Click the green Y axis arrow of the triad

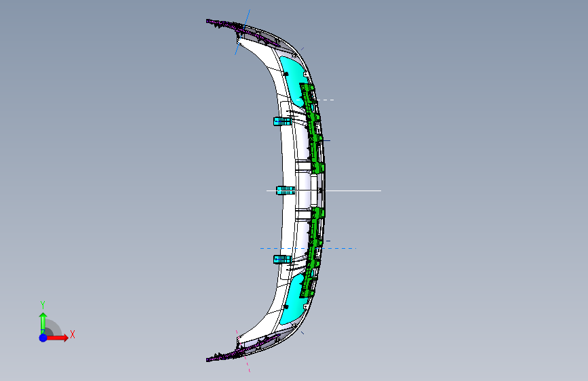point(43,323)
